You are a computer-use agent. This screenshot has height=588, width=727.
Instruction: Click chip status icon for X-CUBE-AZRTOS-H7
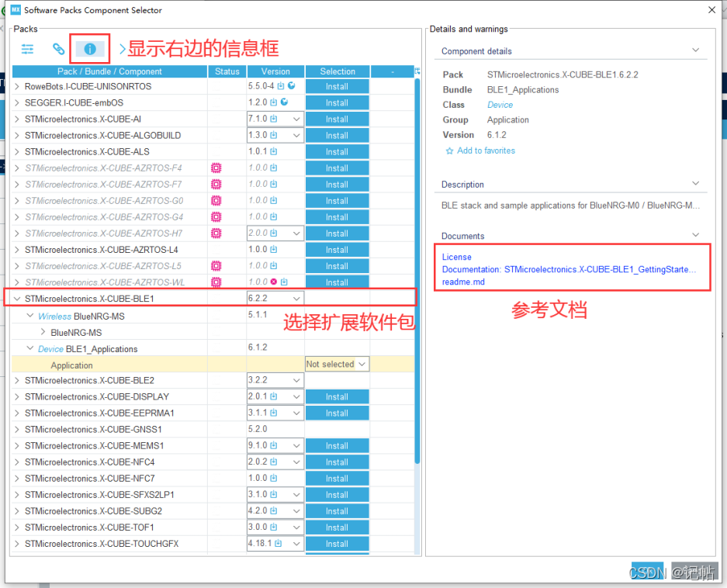216,233
